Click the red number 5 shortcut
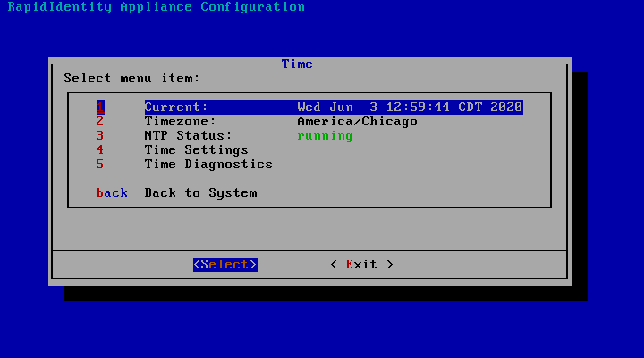This screenshot has height=358, width=644. (x=100, y=165)
